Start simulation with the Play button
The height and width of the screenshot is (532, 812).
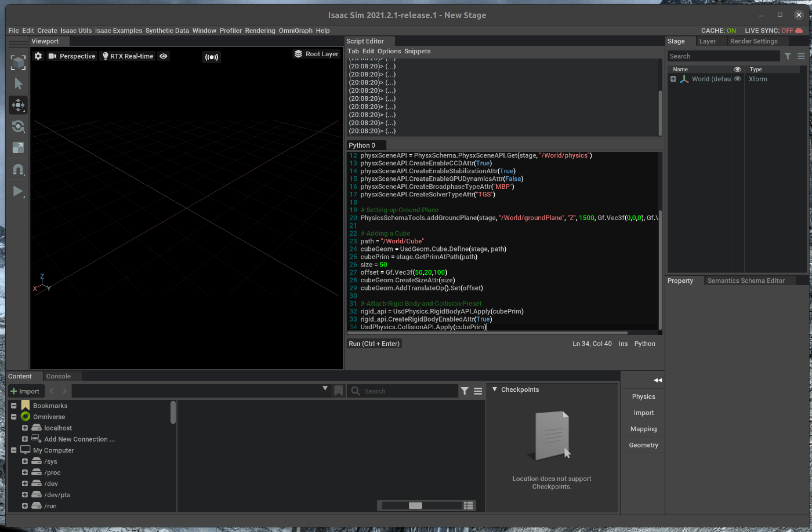click(x=18, y=191)
